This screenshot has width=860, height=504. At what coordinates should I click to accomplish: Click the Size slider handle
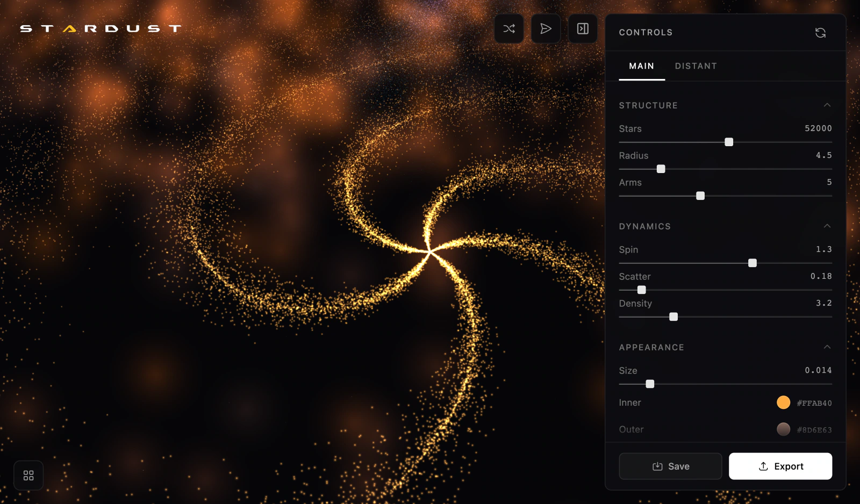click(650, 384)
